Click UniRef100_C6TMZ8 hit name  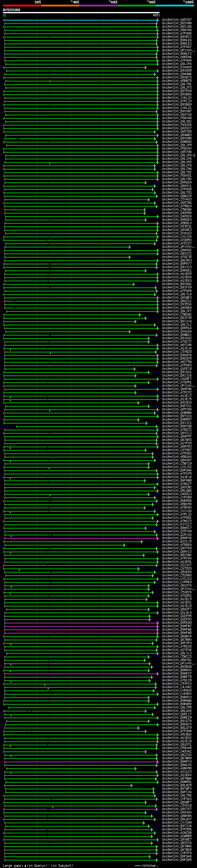point(176,569)
